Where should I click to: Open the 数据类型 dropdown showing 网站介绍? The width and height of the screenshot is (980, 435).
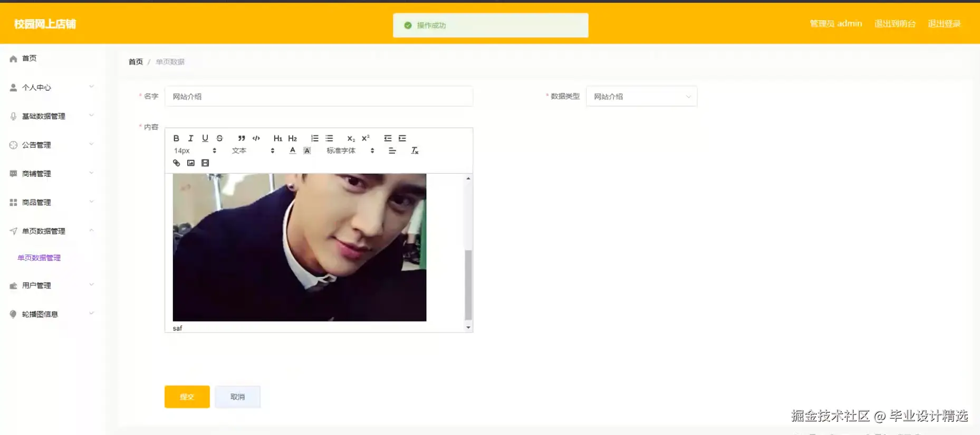(641, 97)
